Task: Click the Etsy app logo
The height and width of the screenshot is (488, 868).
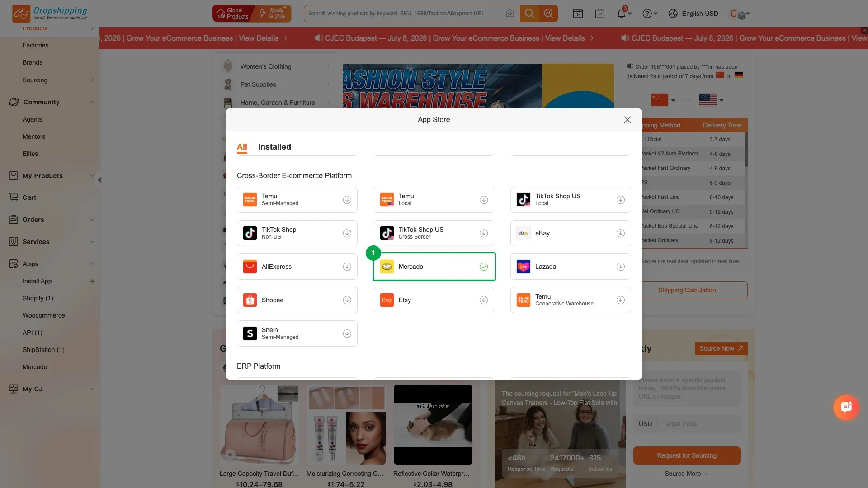Action: pyautogui.click(x=387, y=300)
